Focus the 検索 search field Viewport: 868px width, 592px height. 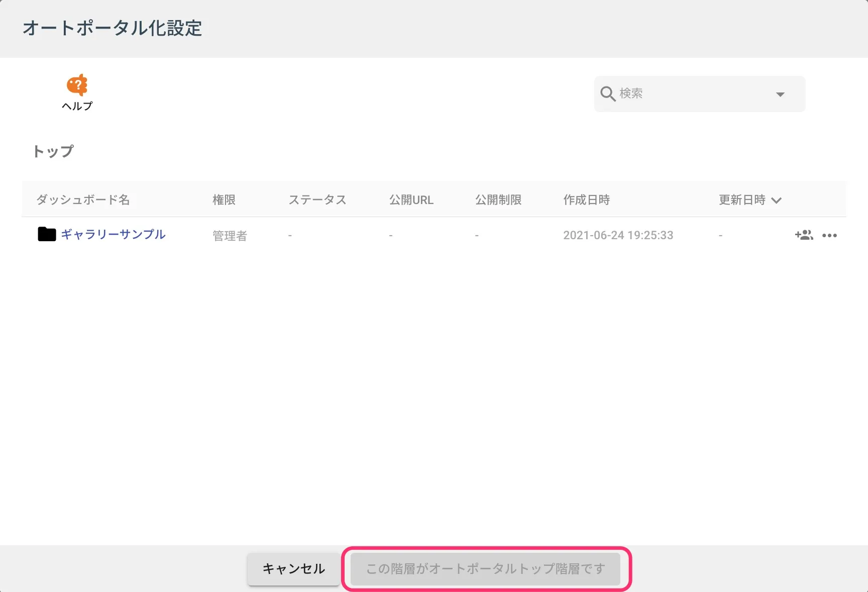pyautogui.click(x=699, y=94)
